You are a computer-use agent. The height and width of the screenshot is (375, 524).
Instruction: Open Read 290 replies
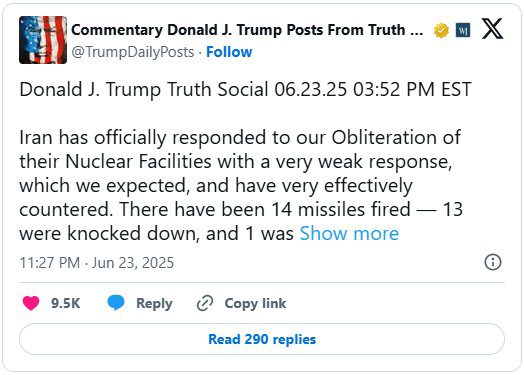click(262, 339)
